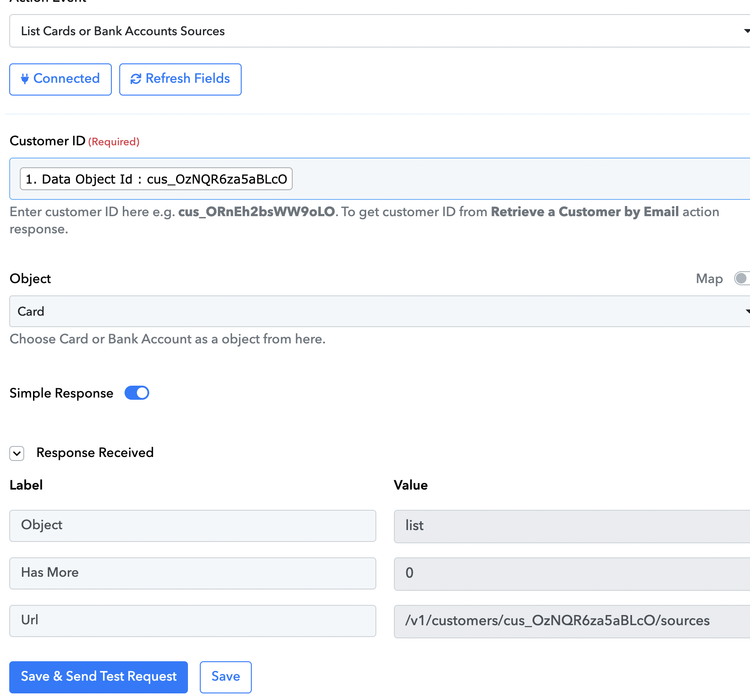Turn off the Simple Response toggle
The image size is (750, 700).
pyautogui.click(x=137, y=393)
